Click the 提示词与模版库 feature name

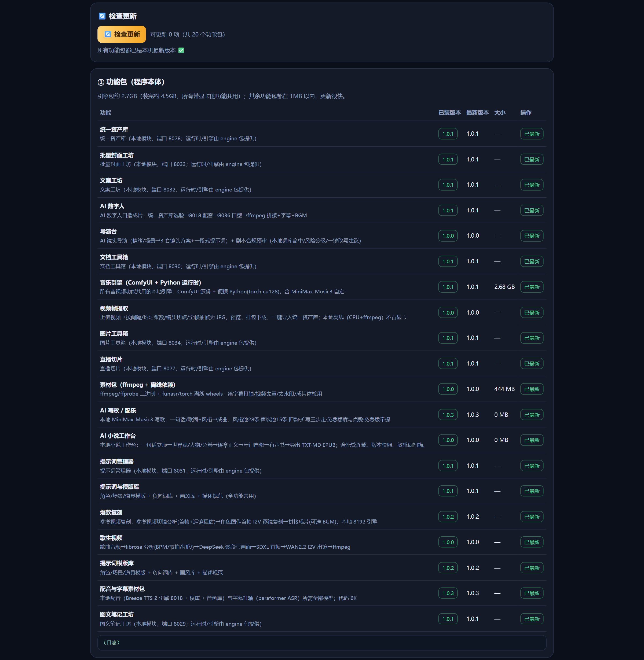pyautogui.click(x=119, y=487)
